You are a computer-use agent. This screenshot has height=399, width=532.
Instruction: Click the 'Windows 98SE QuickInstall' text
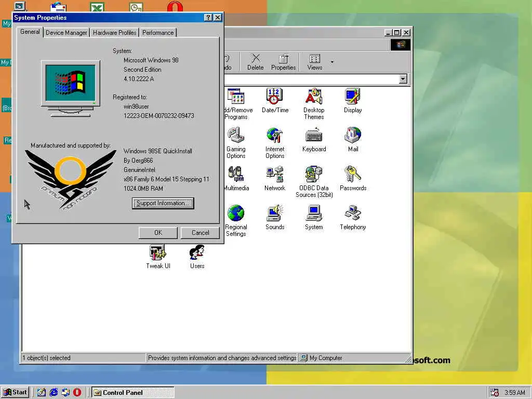point(158,151)
